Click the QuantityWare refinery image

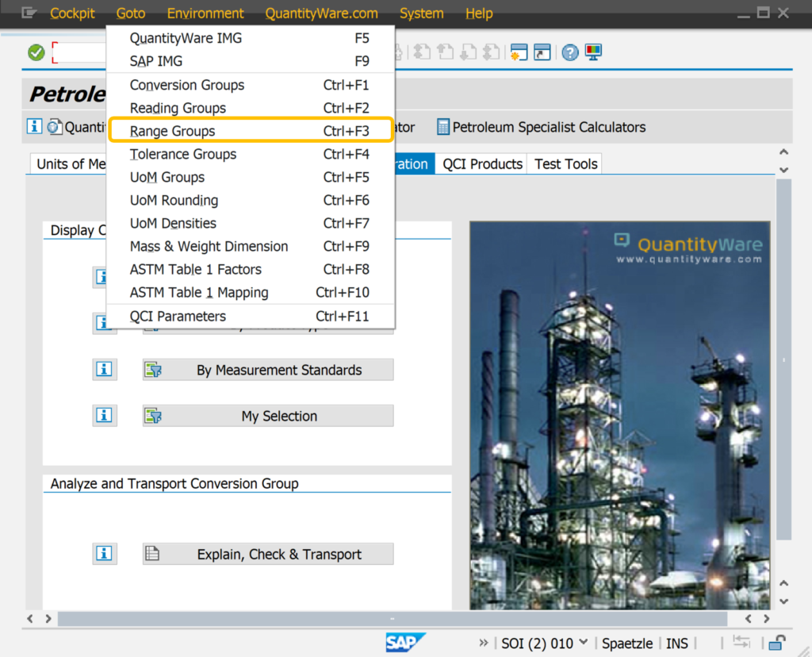pyautogui.click(x=620, y=415)
